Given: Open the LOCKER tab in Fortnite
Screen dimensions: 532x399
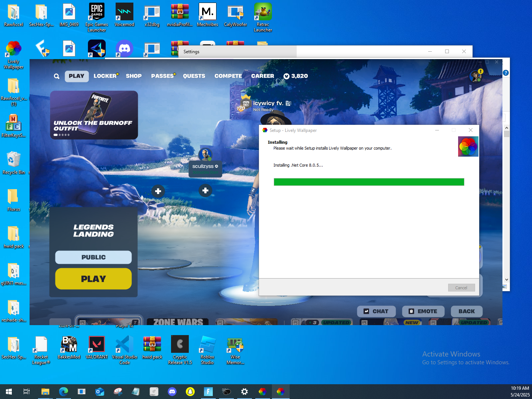Looking at the screenshot, I should pos(105,76).
